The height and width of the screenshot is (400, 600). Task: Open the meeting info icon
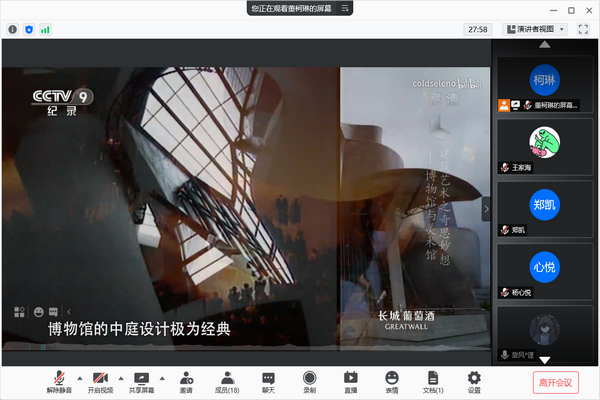(x=13, y=29)
